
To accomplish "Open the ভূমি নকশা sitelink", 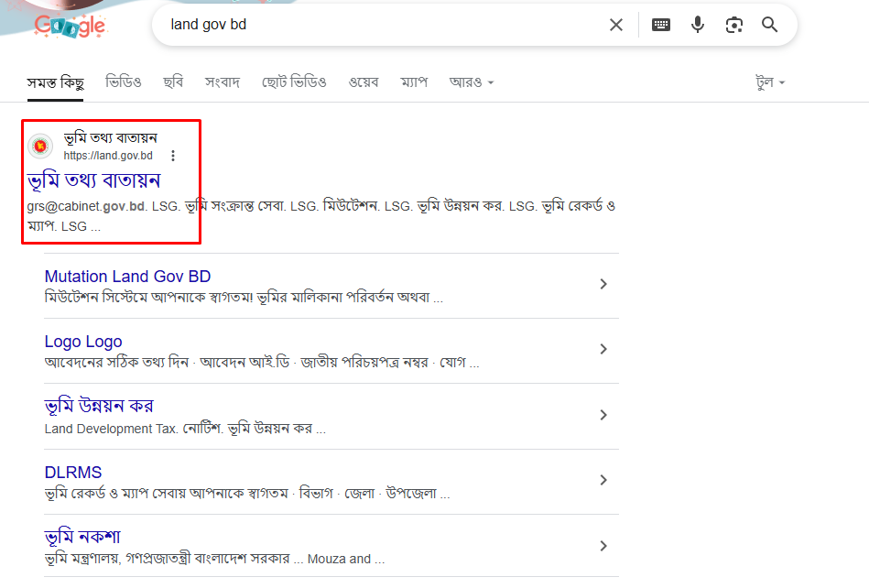I will tap(82, 537).
